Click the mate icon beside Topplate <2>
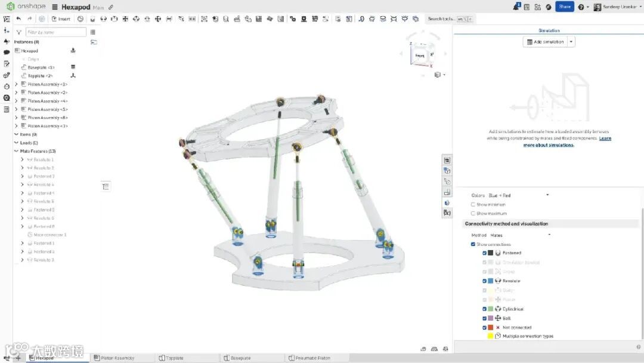The image size is (644, 363). coord(73,76)
